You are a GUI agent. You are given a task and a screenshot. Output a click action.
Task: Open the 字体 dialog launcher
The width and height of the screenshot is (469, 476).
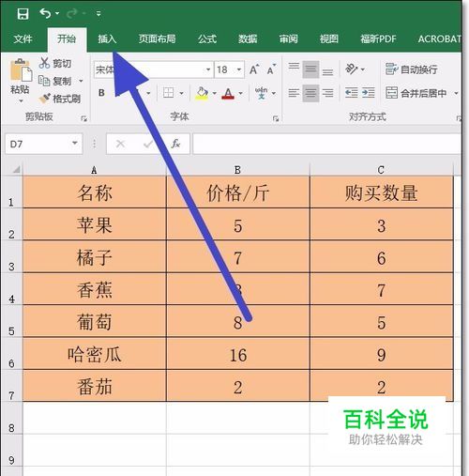pyautogui.click(x=276, y=118)
